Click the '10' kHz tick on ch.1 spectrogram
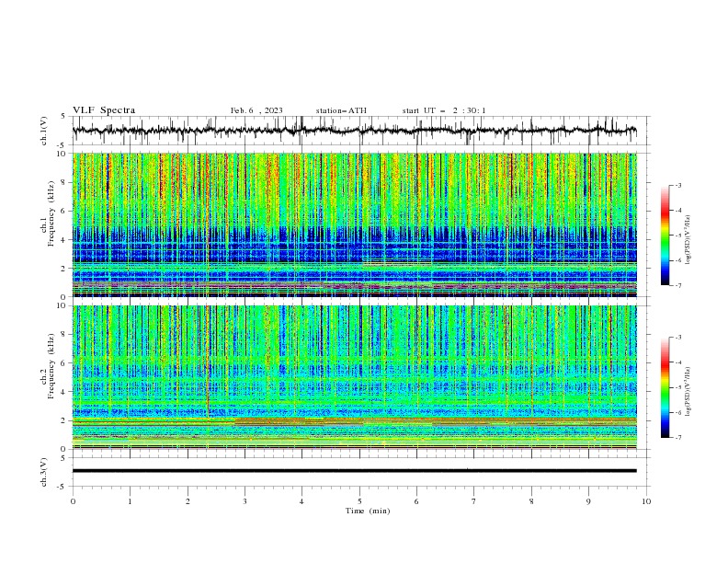The width and height of the screenshot is (728, 563). pyautogui.click(x=63, y=154)
